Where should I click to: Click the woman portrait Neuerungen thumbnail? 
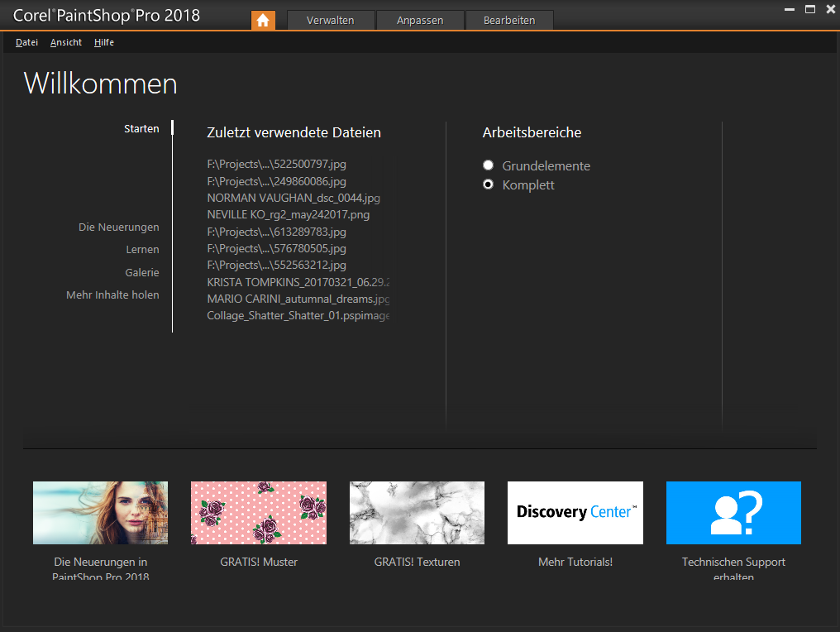coord(100,513)
